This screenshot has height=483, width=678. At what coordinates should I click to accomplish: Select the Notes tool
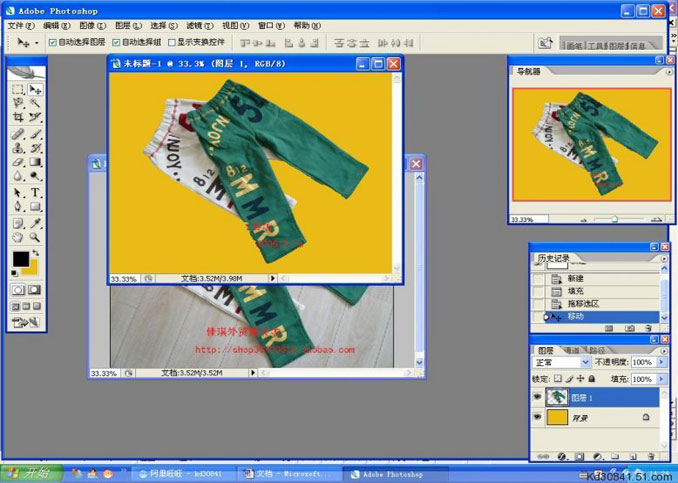[18, 224]
